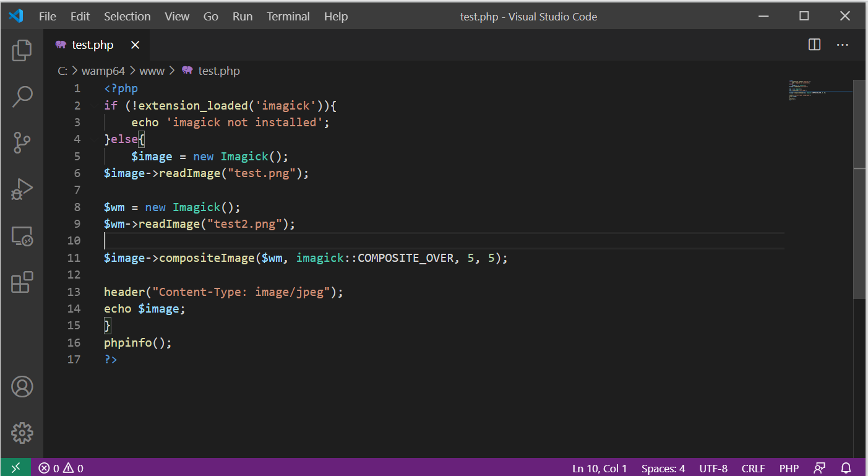Screen dimensions: 868x476
Task: Change indentation via Spaces: 4
Action: point(663,468)
